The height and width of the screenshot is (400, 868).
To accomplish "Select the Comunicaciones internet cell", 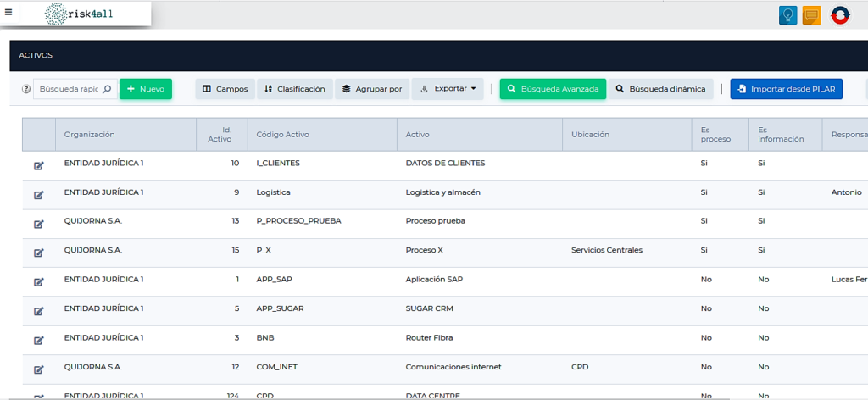I will pyautogui.click(x=453, y=367).
